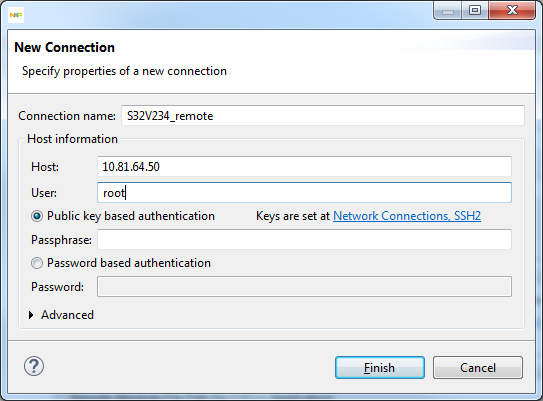Select Public key based authentication
This screenshot has height=401, width=543.
point(37,216)
